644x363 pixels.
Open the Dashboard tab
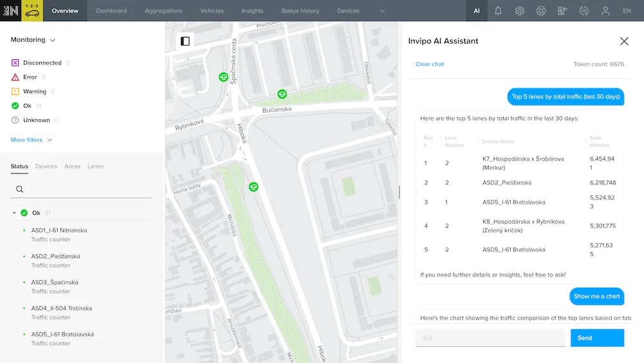111,11
